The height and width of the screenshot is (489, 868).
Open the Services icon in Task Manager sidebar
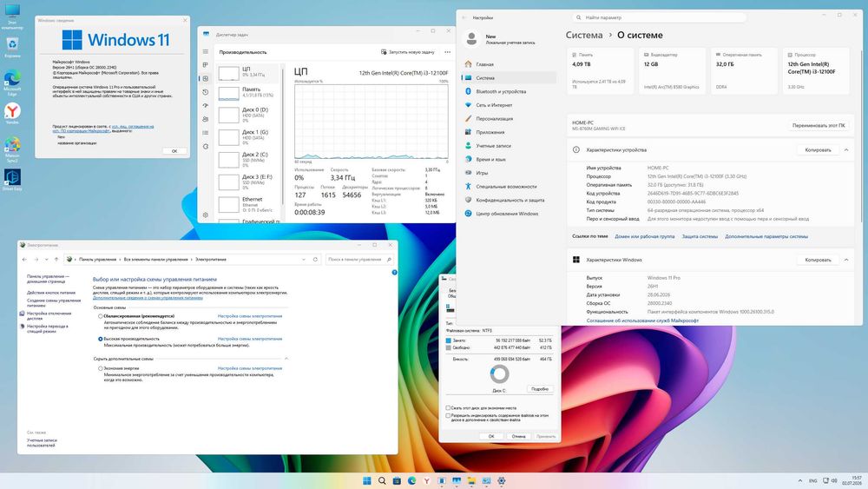(206, 146)
